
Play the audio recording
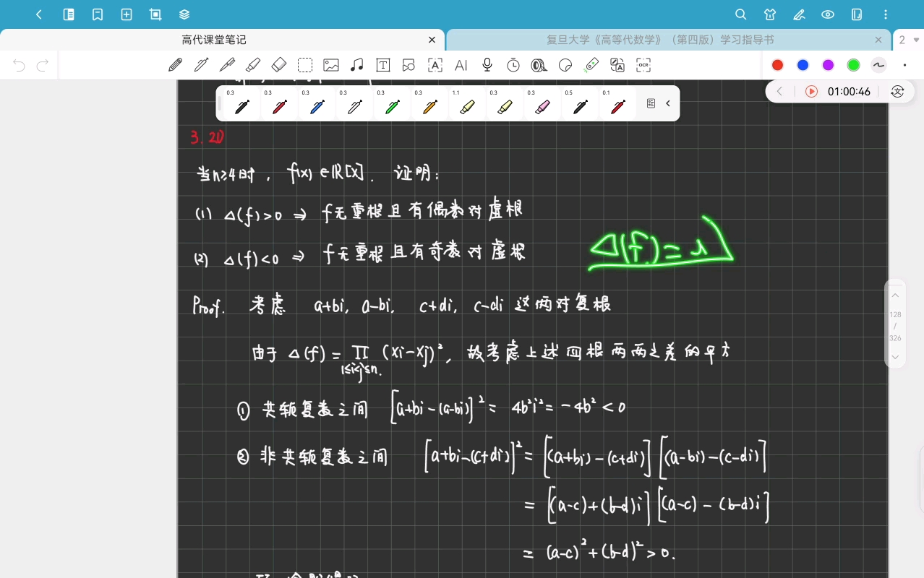click(811, 92)
